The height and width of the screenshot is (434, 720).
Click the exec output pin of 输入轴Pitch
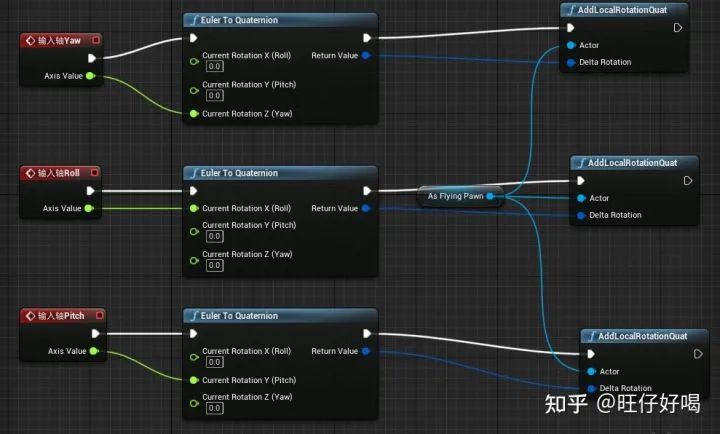click(96, 333)
